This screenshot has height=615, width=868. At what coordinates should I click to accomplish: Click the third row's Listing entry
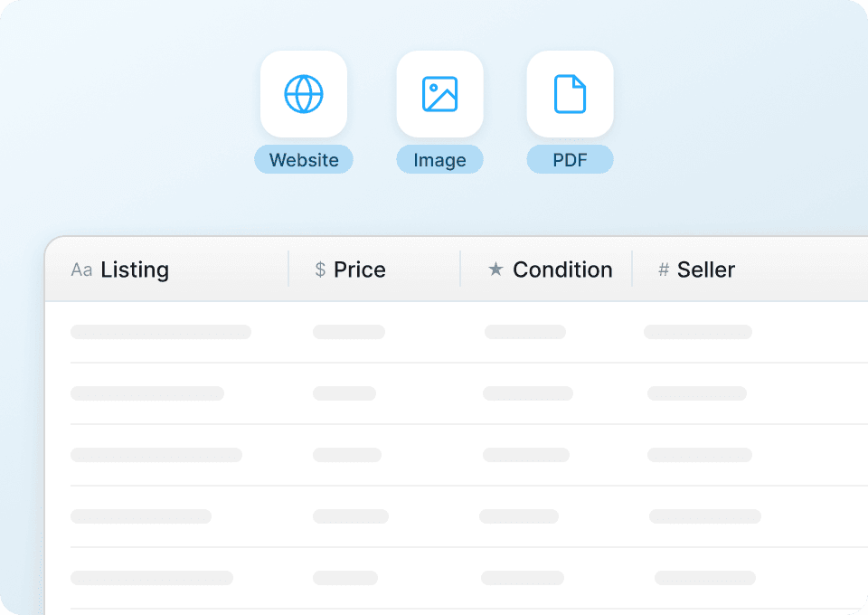tap(156, 455)
